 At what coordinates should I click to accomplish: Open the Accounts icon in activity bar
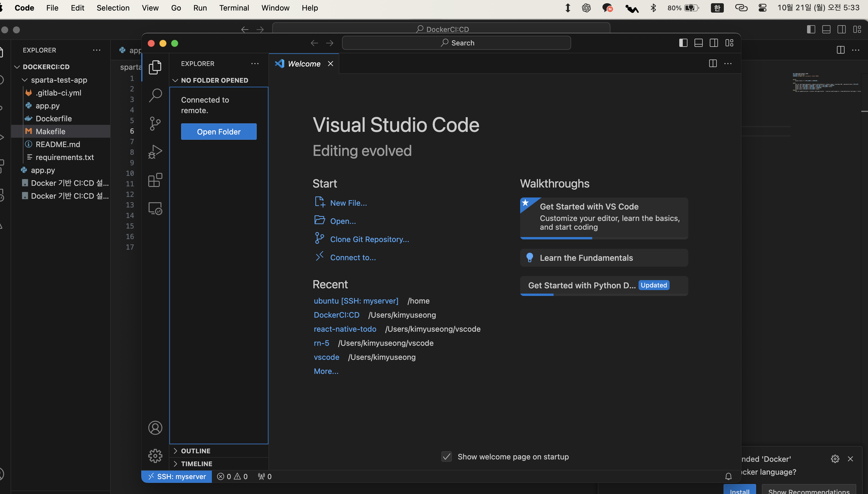coord(155,428)
